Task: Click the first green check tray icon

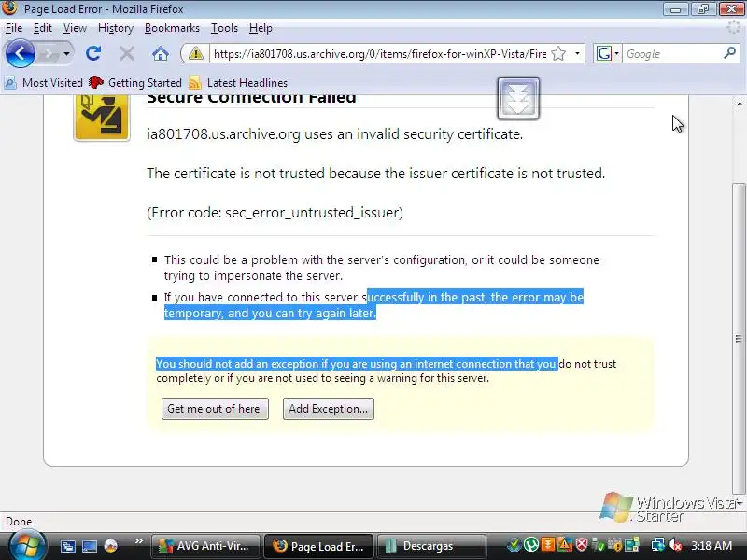Action: pos(514,545)
